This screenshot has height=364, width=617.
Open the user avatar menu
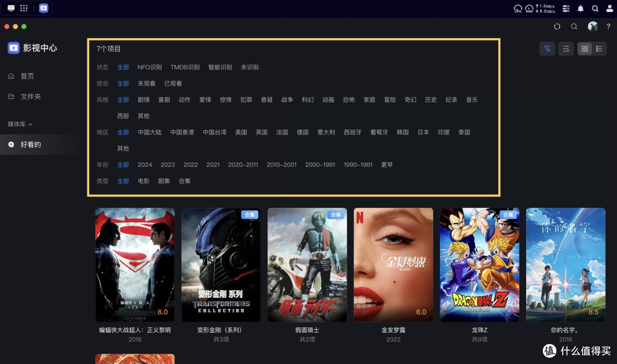(x=592, y=26)
